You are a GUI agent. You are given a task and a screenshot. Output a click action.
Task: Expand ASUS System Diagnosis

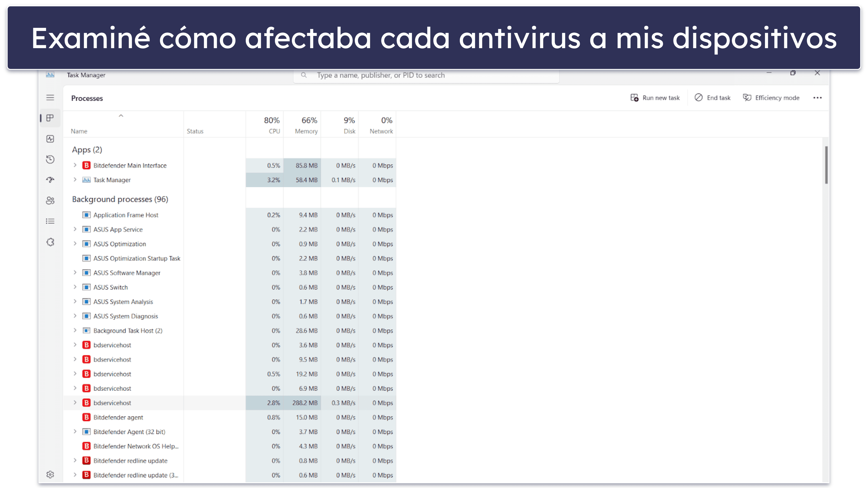click(x=75, y=316)
